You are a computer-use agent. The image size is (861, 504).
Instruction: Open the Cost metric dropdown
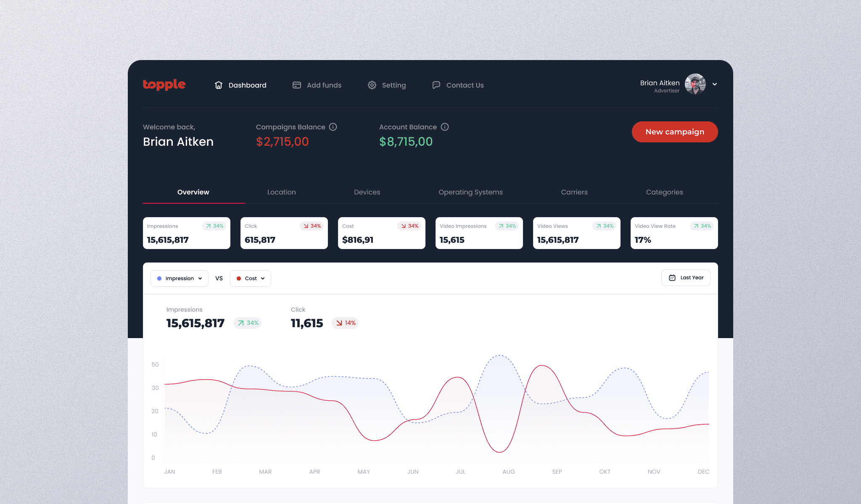coord(251,278)
